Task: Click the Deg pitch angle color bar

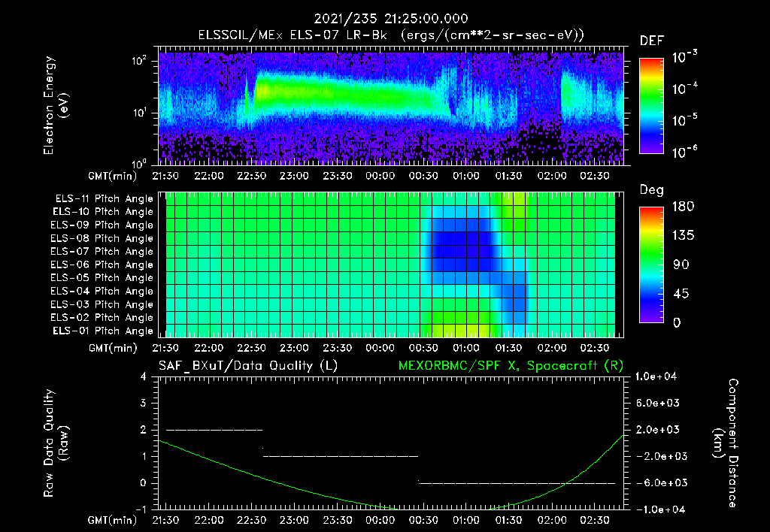Action: 651,265
